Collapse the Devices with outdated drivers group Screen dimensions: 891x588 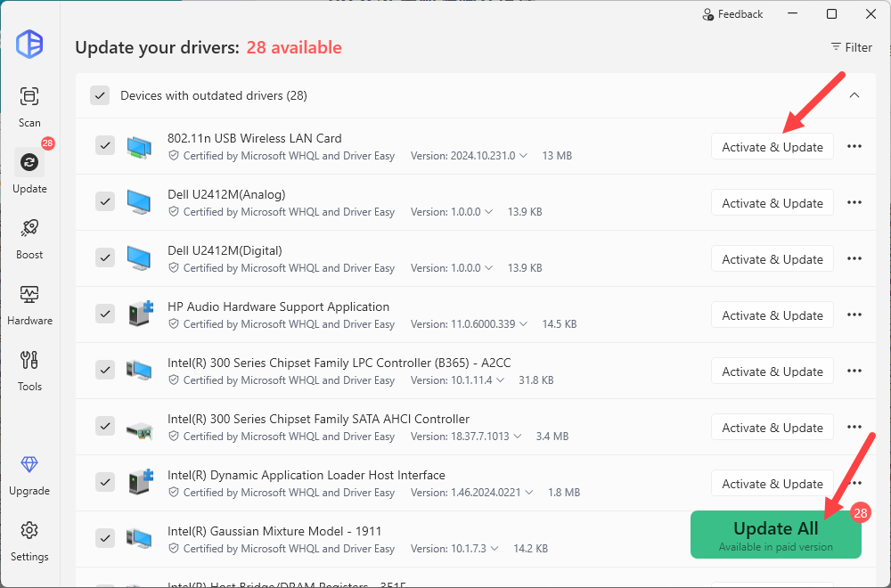(854, 95)
